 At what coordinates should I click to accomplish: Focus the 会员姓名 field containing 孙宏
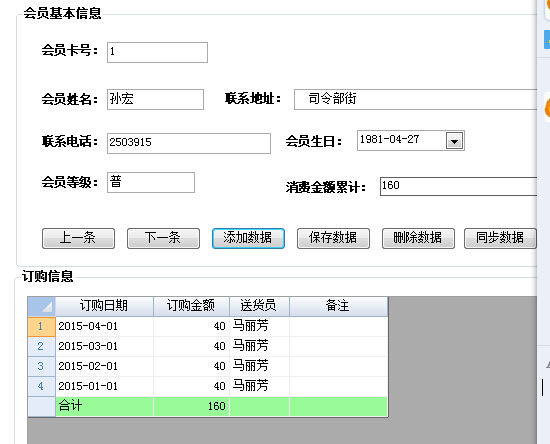click(155, 99)
